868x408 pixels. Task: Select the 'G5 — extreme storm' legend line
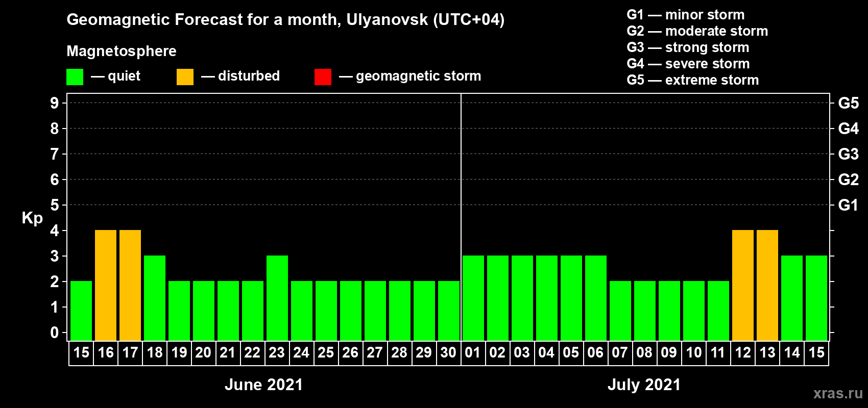[692, 80]
